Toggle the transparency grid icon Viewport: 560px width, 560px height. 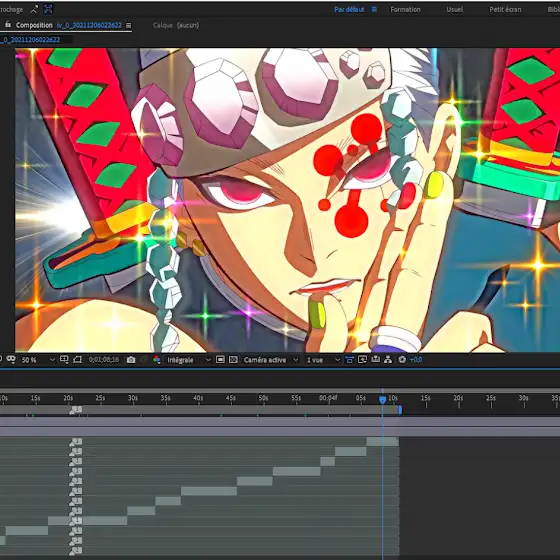point(233,359)
